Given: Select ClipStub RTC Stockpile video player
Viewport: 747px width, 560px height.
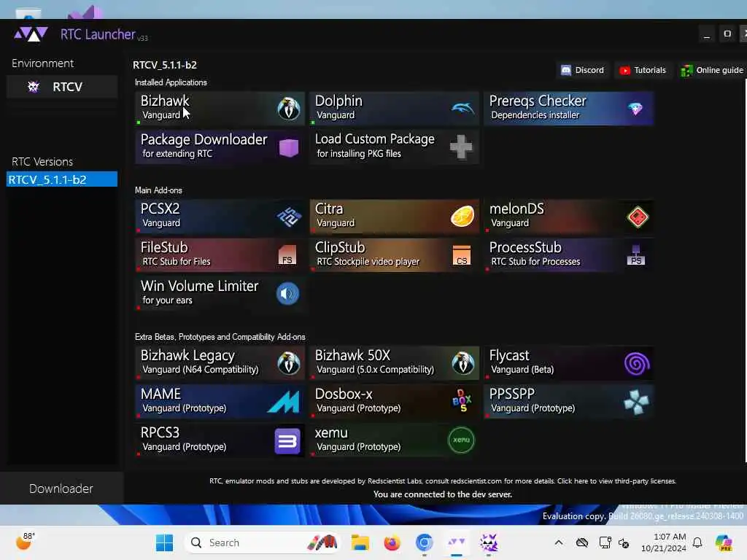Looking at the screenshot, I should coord(394,254).
